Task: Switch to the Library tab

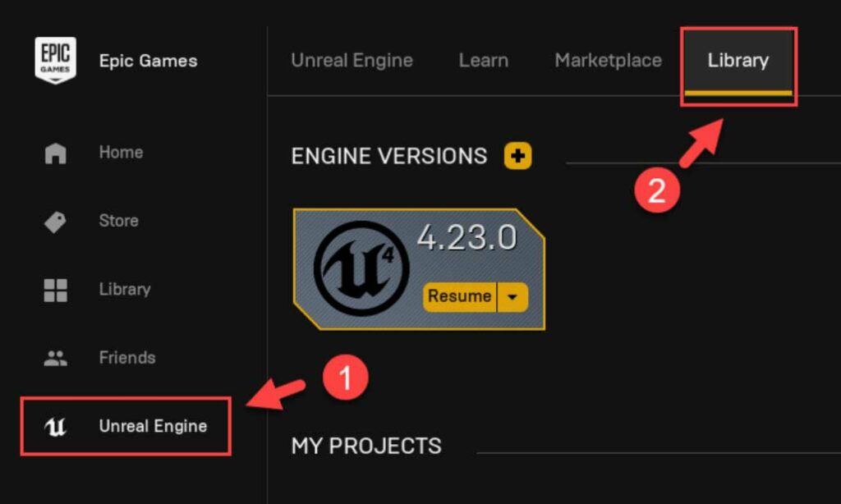Action: coord(737,60)
